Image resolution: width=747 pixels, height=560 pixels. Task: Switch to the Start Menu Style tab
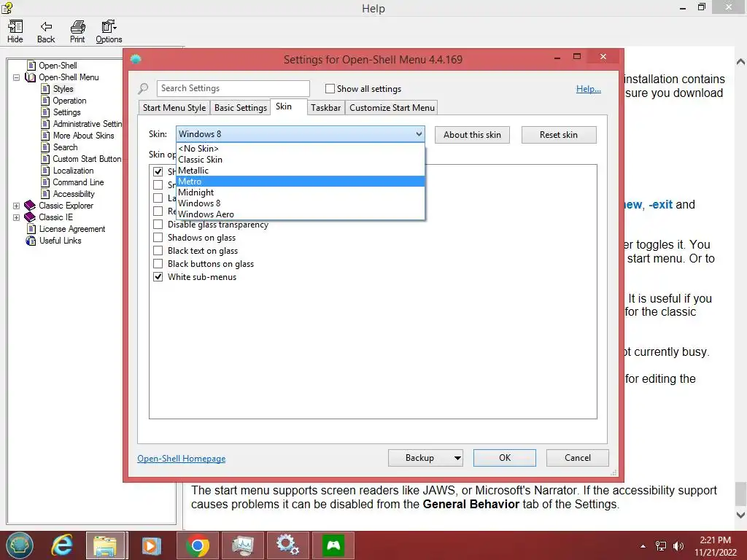pos(174,108)
